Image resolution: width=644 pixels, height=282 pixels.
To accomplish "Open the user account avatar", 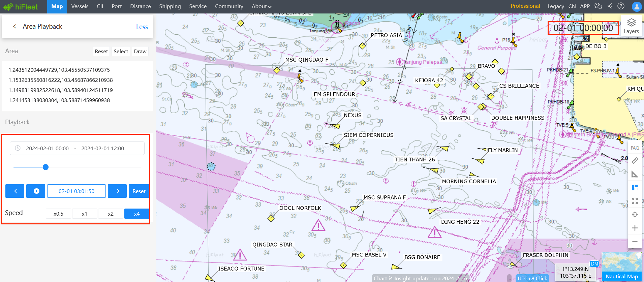I will point(637,6).
